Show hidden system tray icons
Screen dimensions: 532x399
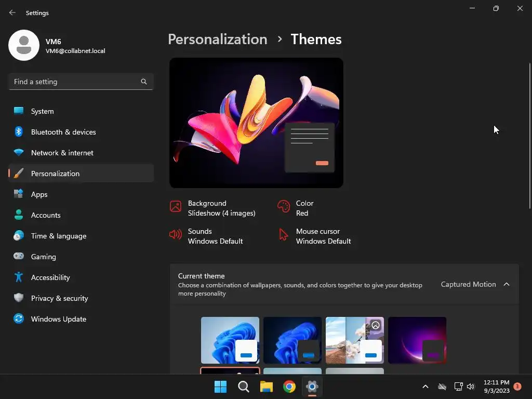[x=425, y=387]
